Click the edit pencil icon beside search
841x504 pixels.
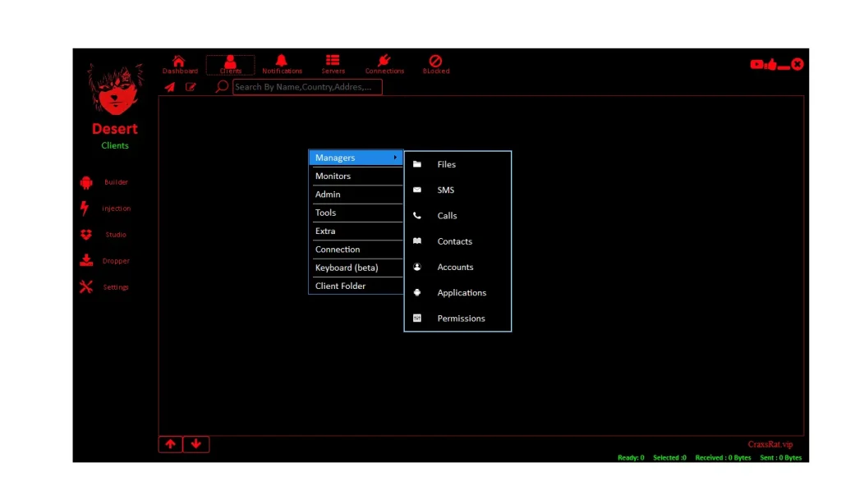point(191,87)
